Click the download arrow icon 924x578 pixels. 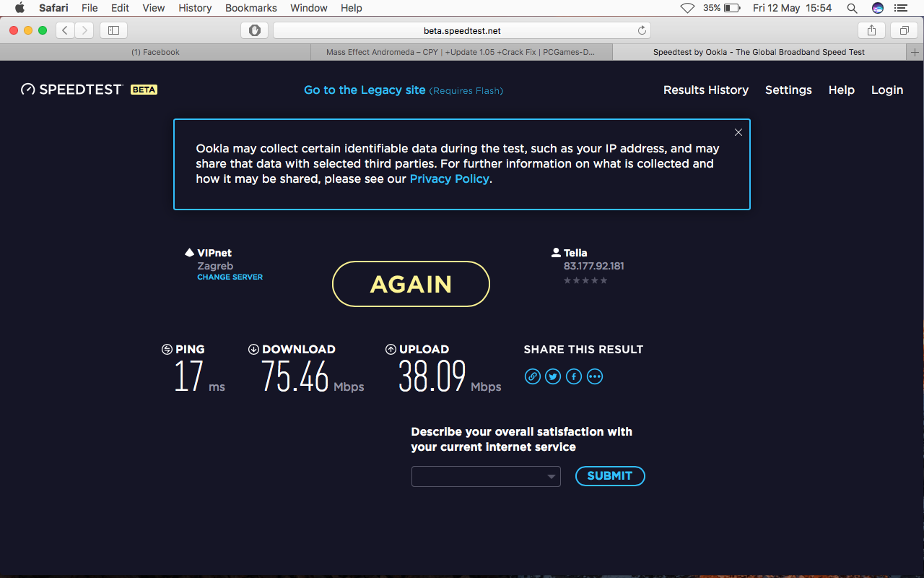(x=253, y=349)
